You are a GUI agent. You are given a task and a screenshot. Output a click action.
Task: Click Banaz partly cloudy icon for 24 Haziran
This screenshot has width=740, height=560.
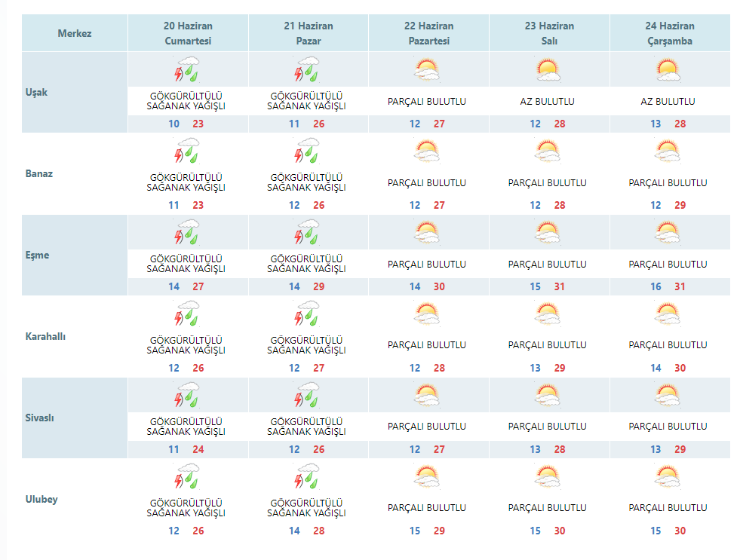(x=668, y=151)
